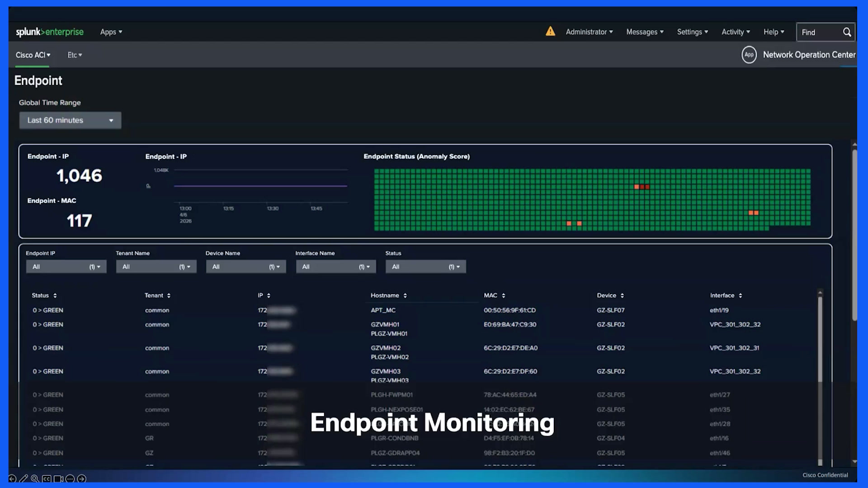Click the dashboard page vertical scrollbar

click(x=854, y=235)
